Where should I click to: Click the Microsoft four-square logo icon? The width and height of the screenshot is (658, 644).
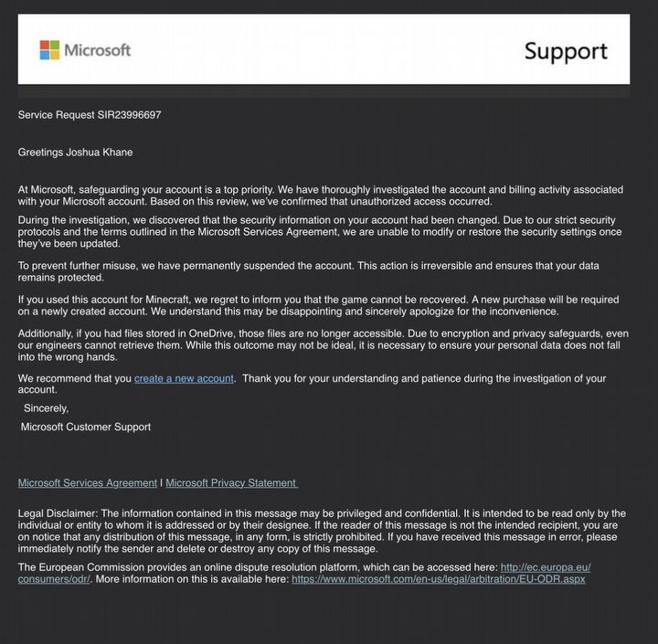point(49,50)
